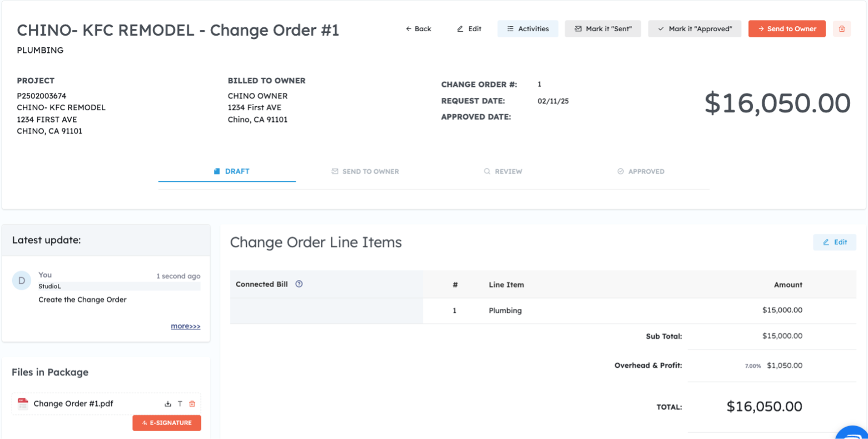Download Change Order #1.pdf file
Image resolution: width=868 pixels, height=439 pixels.
[x=168, y=404]
